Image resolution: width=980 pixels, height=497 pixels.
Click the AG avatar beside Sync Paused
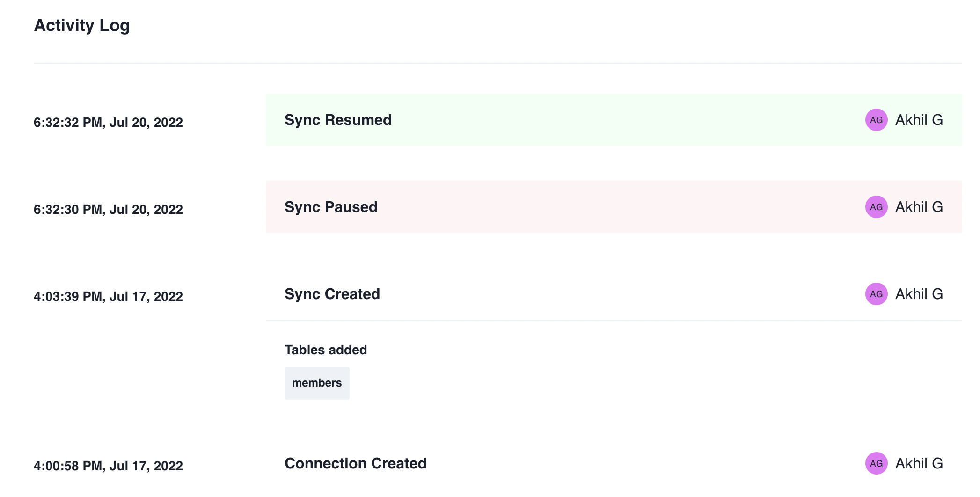point(876,207)
